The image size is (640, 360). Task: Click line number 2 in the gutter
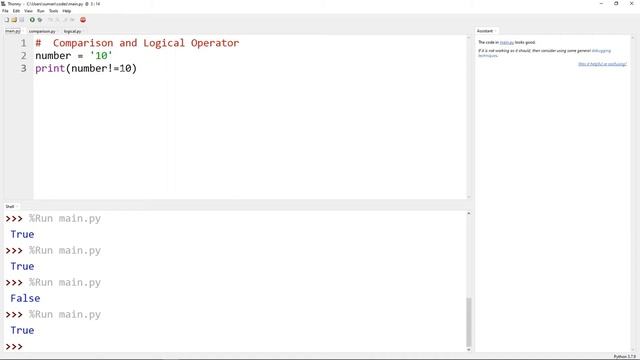23,56
